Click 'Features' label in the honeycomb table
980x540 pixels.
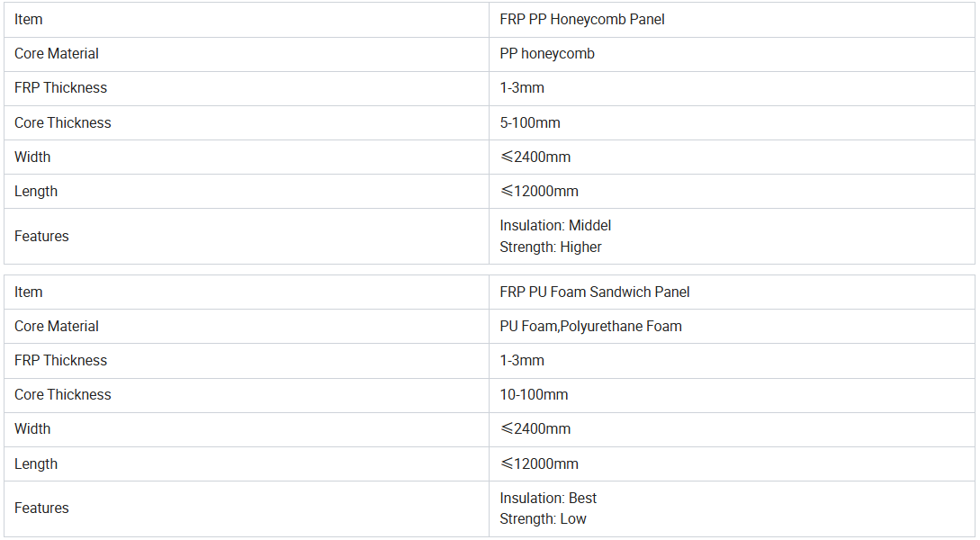click(x=41, y=236)
